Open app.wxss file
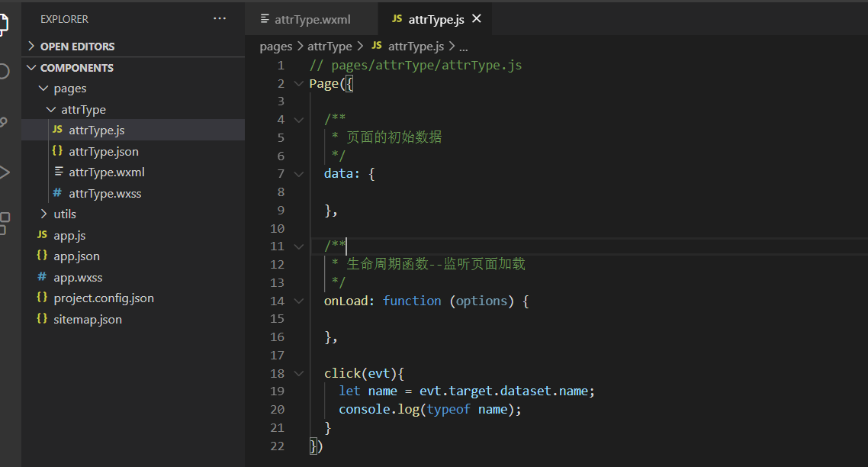 pyautogui.click(x=133, y=277)
